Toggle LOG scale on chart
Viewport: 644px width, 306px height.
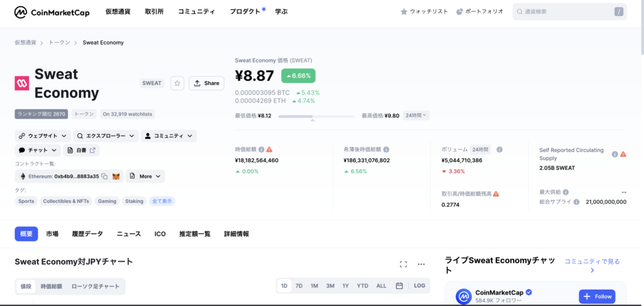coord(419,285)
